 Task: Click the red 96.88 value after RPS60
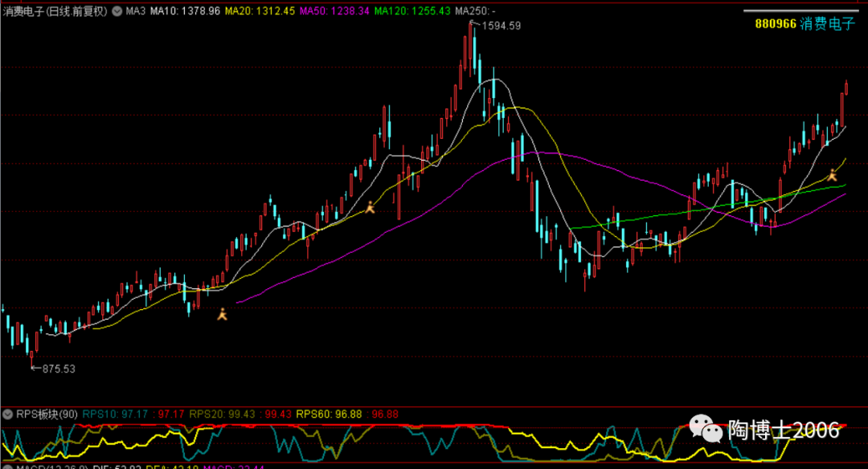tap(385, 414)
